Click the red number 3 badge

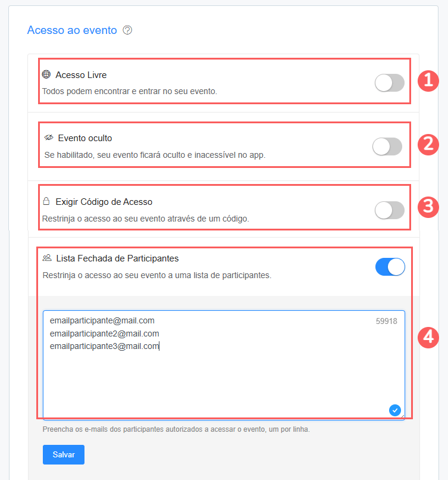pyautogui.click(x=428, y=207)
